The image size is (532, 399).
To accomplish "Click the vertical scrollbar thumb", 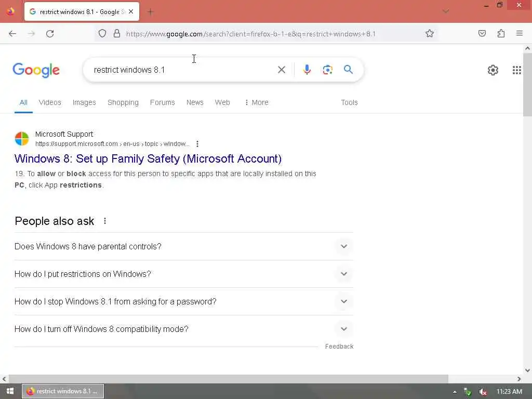I will (x=527, y=84).
